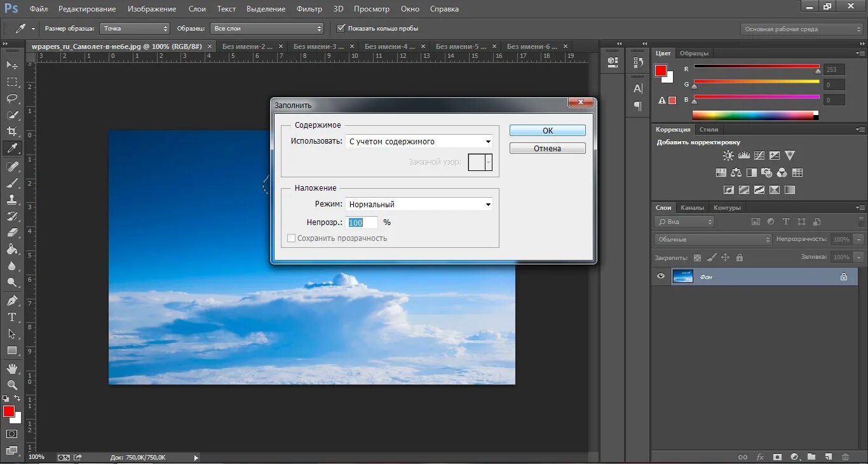Hide the Фон layer using eye icon
This screenshot has height=464, width=868.
pyautogui.click(x=661, y=276)
